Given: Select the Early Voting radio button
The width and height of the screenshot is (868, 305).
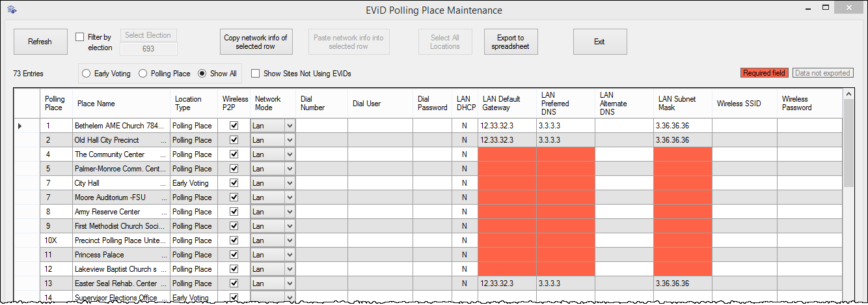Looking at the screenshot, I should [x=86, y=74].
